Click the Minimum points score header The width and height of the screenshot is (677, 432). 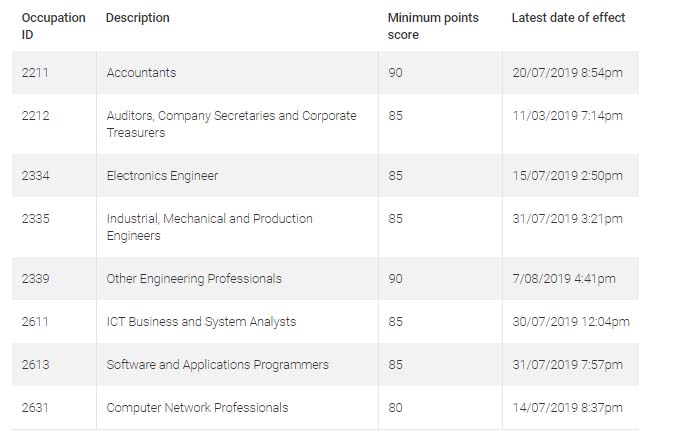pos(433,26)
